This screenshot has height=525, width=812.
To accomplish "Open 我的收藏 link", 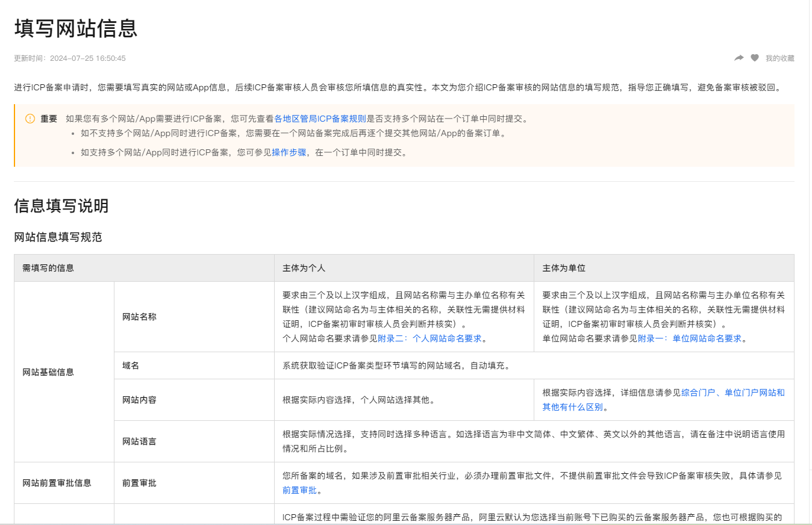I will tap(780, 58).
